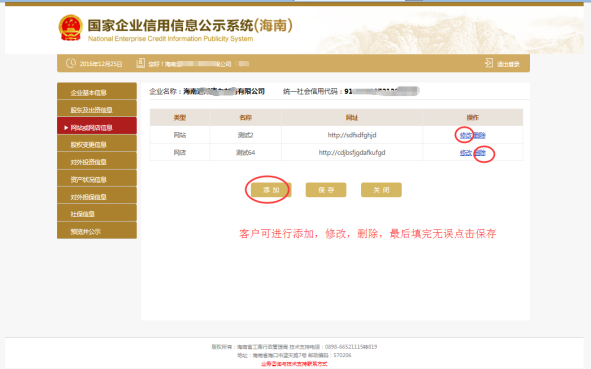The image size is (591, 369).
Task: Click the 统一社会信用代码 label
Action: pos(313,91)
